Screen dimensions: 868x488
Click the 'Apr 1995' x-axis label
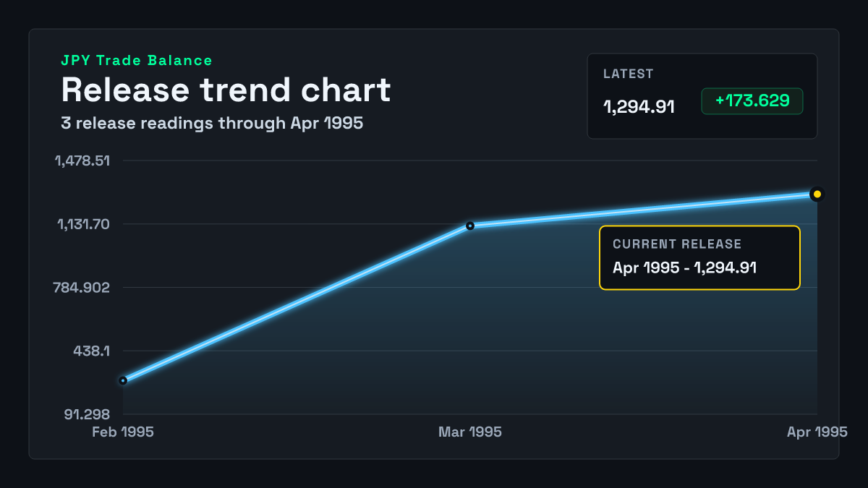click(x=817, y=432)
